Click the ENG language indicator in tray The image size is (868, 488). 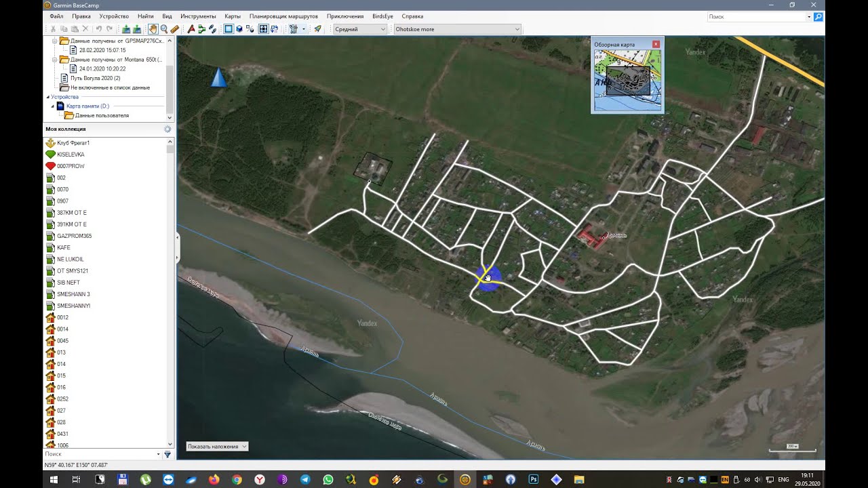(783, 479)
